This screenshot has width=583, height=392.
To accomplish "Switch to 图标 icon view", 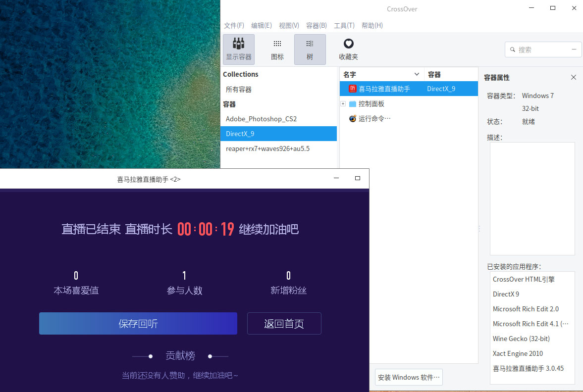I will [x=277, y=49].
